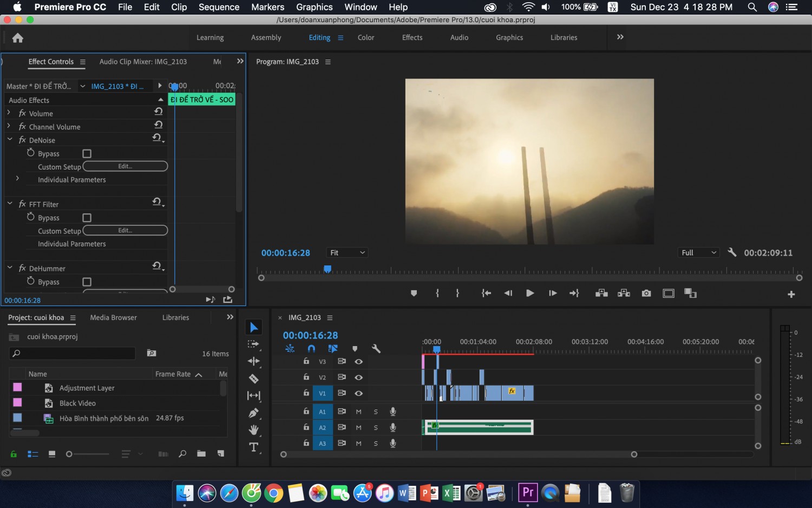The image size is (812, 508).
Task: Click Add Marker in Program monitor
Action: click(414, 293)
